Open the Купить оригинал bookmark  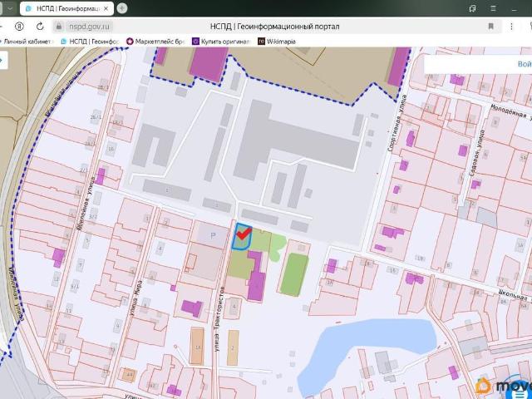[221, 42]
